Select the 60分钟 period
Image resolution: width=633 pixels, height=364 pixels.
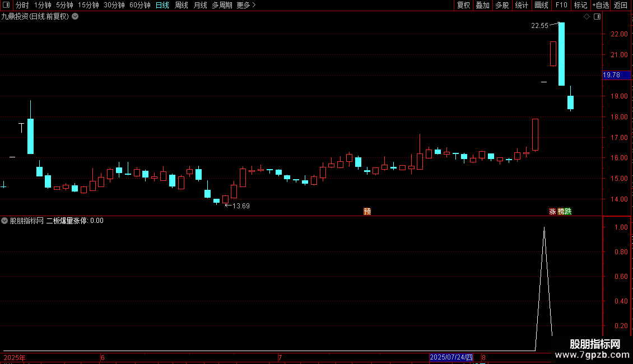(140, 5)
